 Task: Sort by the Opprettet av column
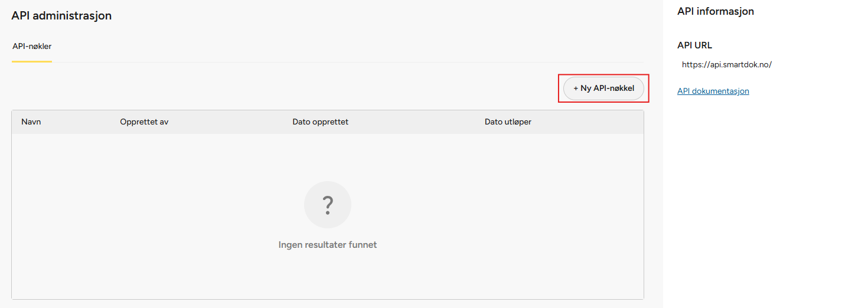click(x=144, y=122)
